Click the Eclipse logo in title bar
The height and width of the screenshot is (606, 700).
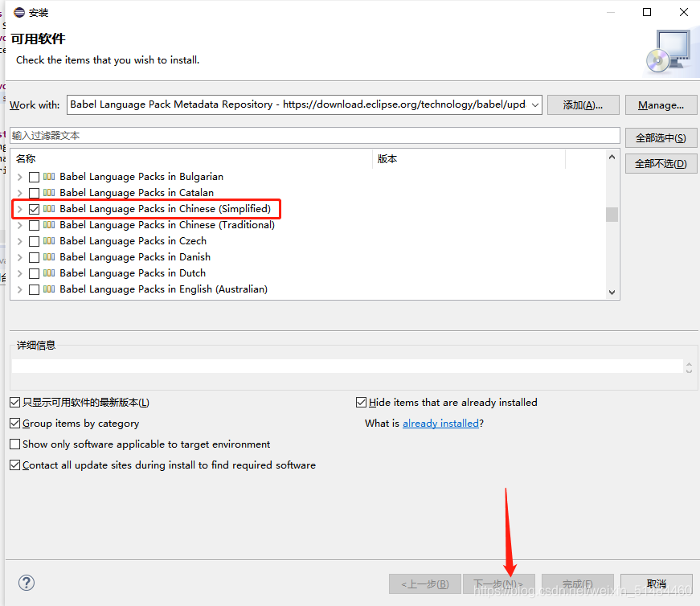point(19,12)
